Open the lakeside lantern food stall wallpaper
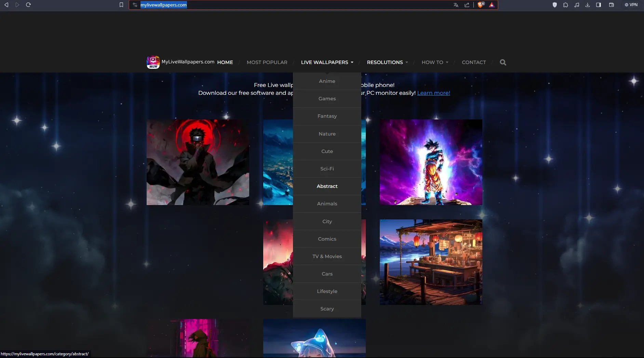This screenshot has height=358, width=644. click(431, 262)
